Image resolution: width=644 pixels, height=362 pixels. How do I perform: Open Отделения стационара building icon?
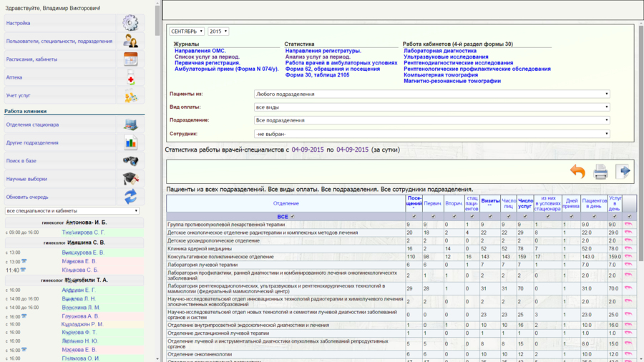[x=131, y=124]
